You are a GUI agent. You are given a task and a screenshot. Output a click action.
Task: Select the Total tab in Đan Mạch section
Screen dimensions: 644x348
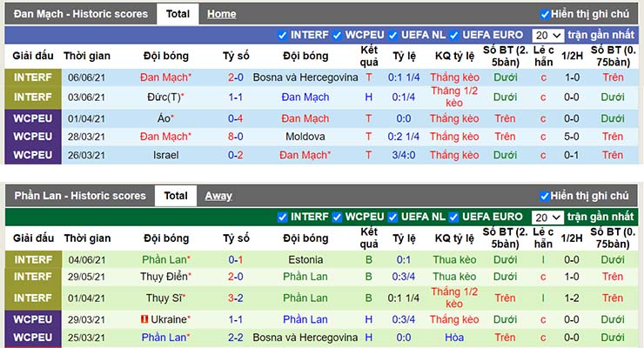click(x=178, y=14)
